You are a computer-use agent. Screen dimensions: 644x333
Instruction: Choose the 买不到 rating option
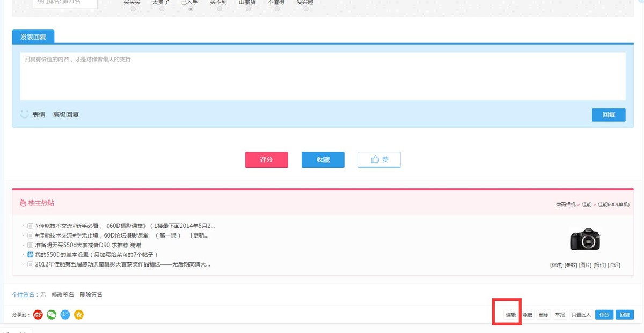(219, 9)
